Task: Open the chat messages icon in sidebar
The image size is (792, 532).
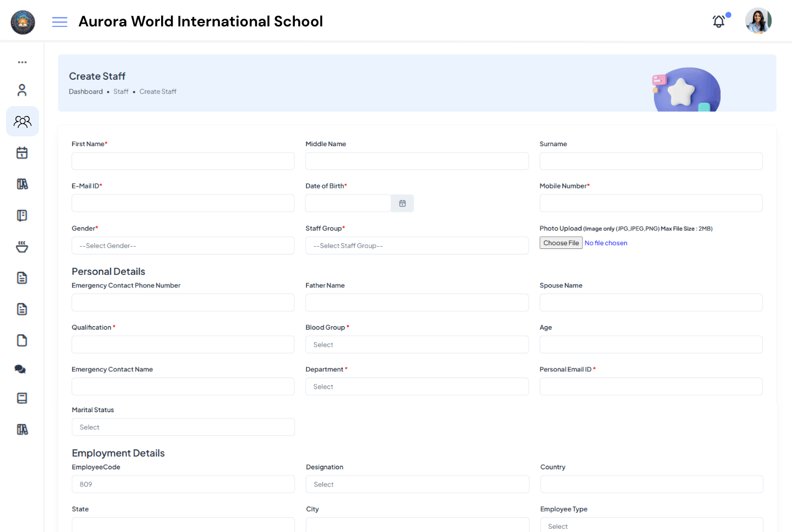Action: coord(20,369)
